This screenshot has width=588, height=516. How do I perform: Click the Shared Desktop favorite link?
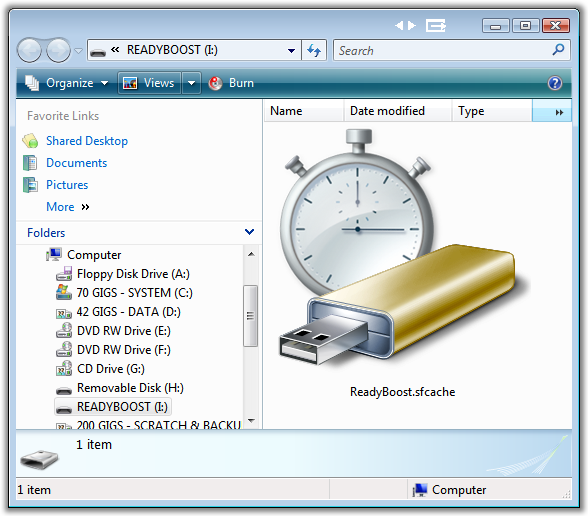click(87, 141)
